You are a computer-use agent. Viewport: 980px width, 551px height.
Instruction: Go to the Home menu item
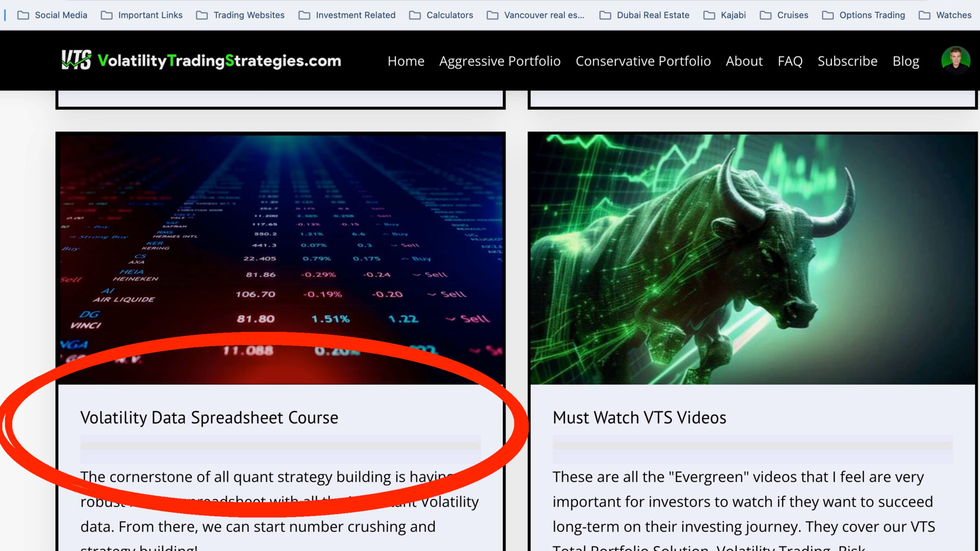[406, 61]
